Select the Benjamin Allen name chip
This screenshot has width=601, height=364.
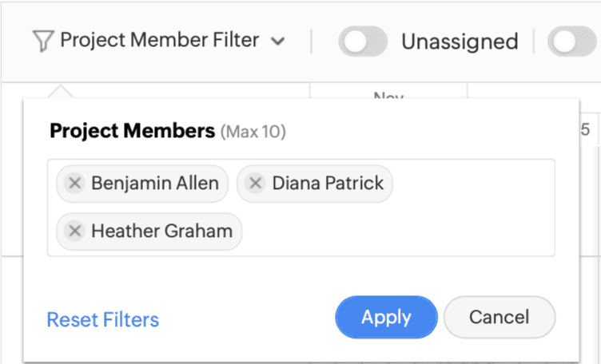coord(154,184)
